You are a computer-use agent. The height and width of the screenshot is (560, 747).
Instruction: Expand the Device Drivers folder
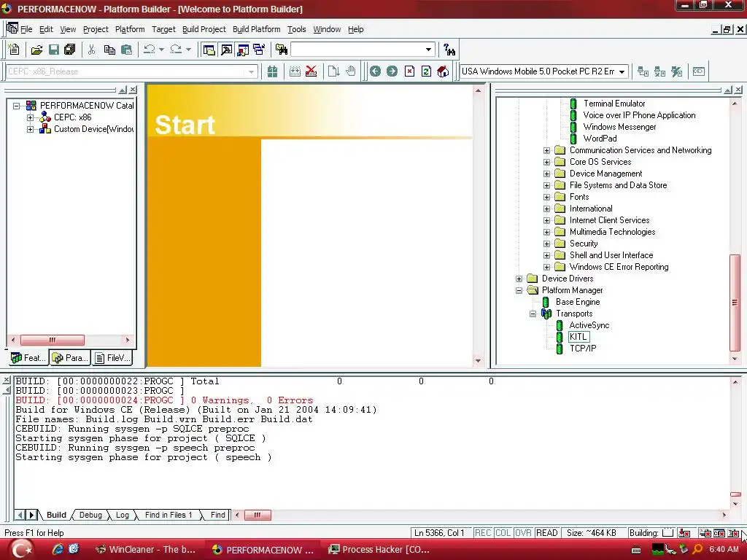tap(519, 279)
